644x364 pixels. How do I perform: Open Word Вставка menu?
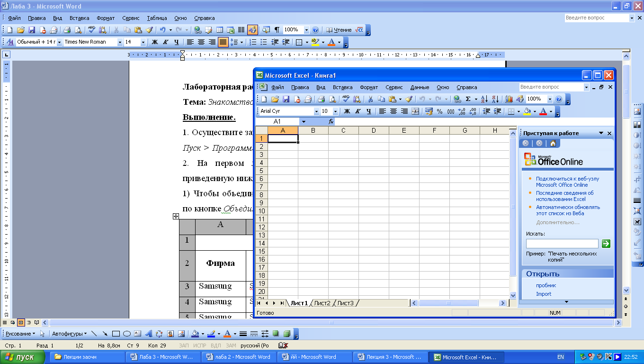pos(79,18)
